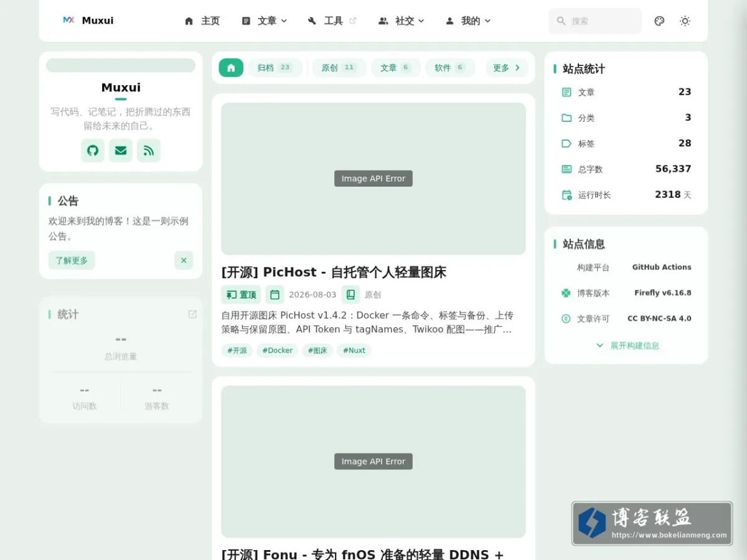Click the 标签 tag icon

pos(566,143)
